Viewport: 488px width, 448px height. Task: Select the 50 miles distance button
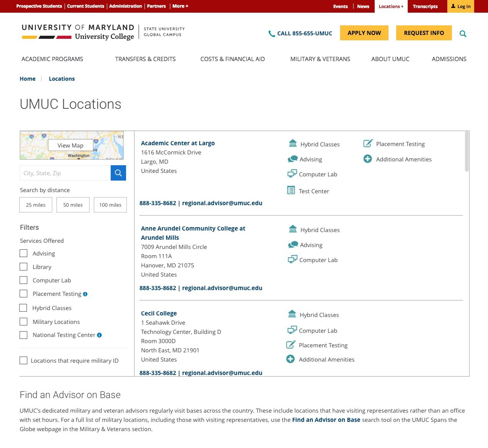[x=73, y=205]
